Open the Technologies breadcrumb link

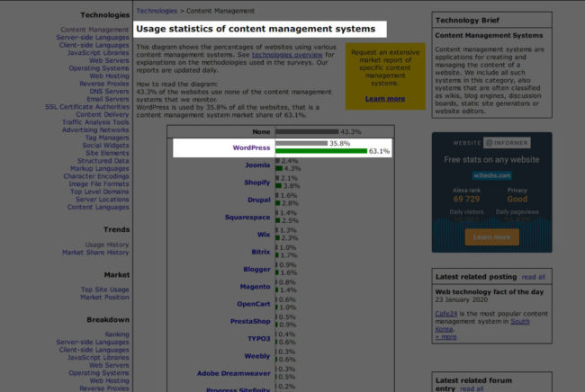(x=157, y=11)
